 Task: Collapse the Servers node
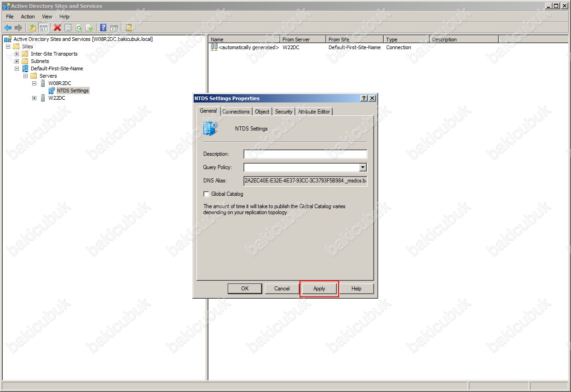click(x=25, y=76)
